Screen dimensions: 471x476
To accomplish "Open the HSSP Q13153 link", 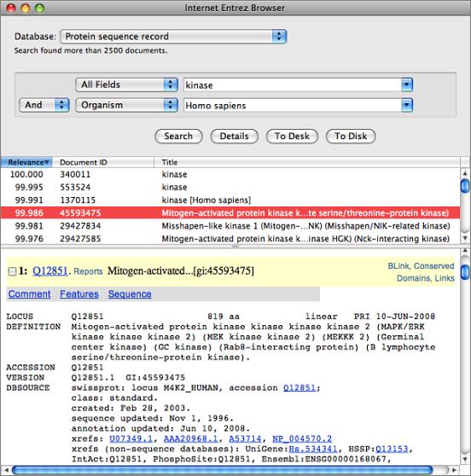I will 392,449.
